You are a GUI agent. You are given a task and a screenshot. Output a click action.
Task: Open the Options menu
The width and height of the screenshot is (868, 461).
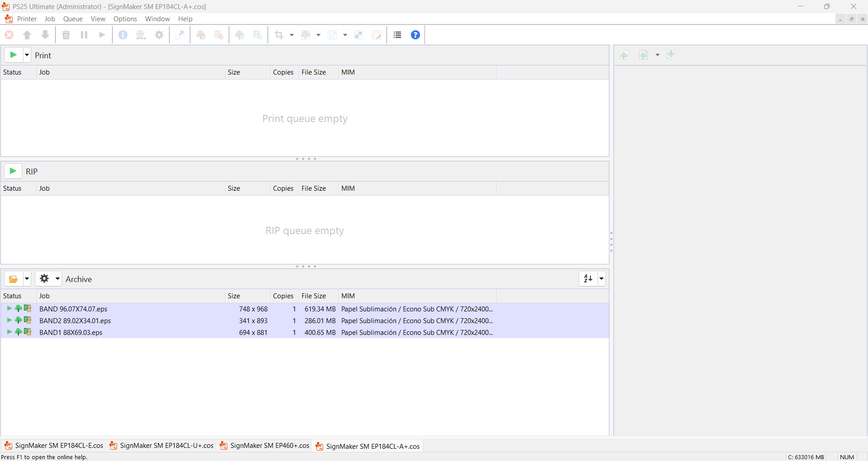125,19
